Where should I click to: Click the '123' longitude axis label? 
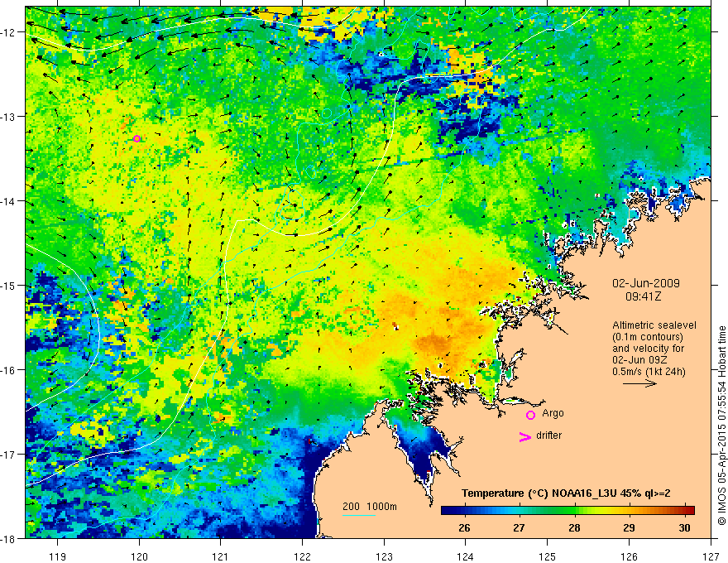click(x=384, y=556)
